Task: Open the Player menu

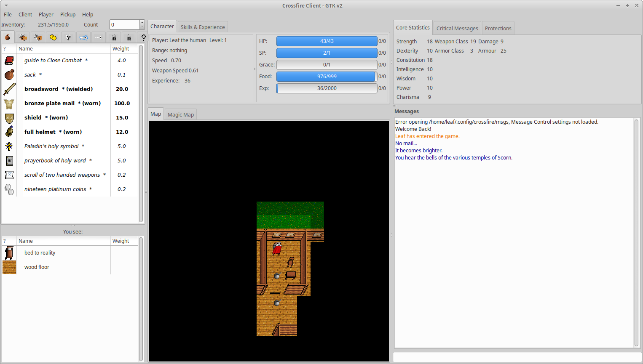Action: point(46,14)
